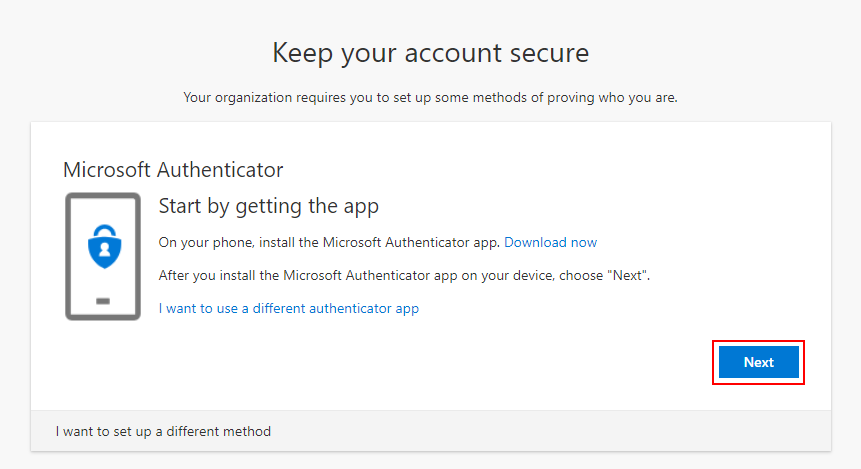Click the 'After you install the Microsoft Authenticator' line
Image resolution: width=861 pixels, height=469 pixels.
(x=404, y=275)
